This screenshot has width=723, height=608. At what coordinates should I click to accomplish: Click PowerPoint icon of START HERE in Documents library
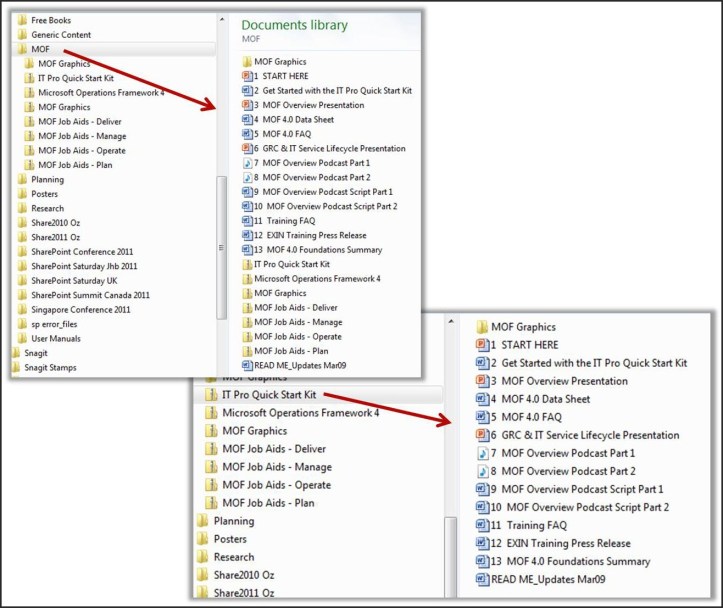[247, 76]
